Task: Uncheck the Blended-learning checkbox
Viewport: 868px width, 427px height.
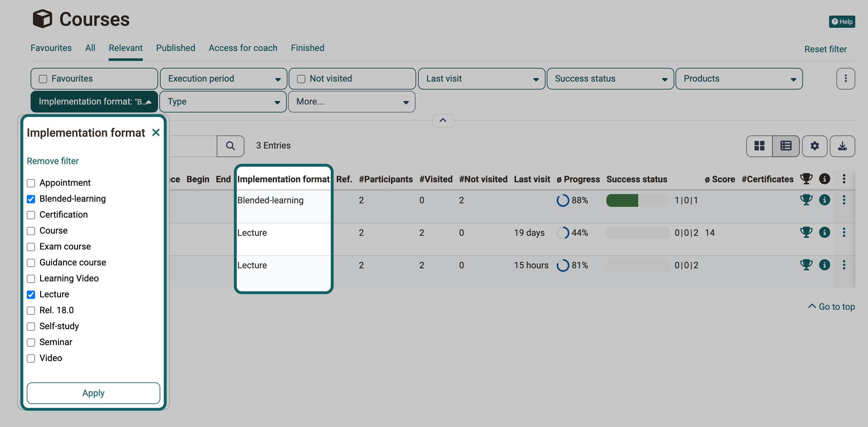Action: click(31, 199)
